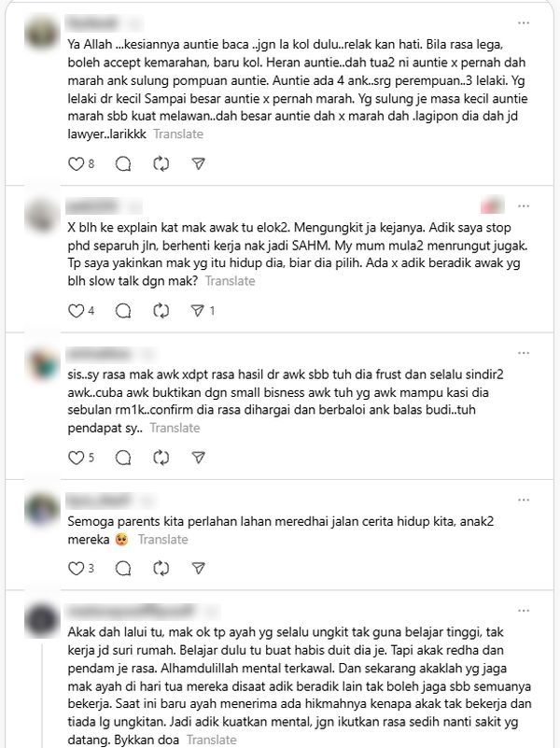Open more options on last 'Akak' comment
Viewport: 560px width, 748px height.
coord(524,611)
